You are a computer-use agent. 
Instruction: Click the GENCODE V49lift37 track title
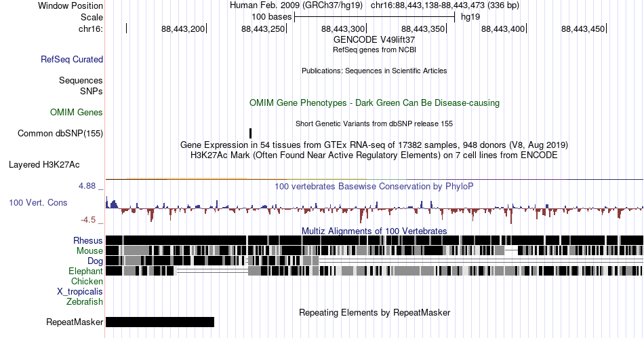pos(374,39)
